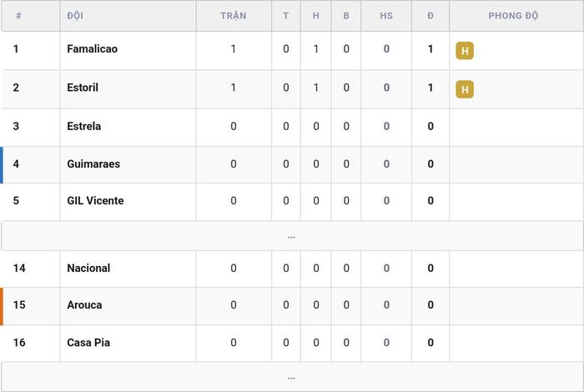Open the Casa Pia team link
The image size is (584, 392).
pos(88,343)
